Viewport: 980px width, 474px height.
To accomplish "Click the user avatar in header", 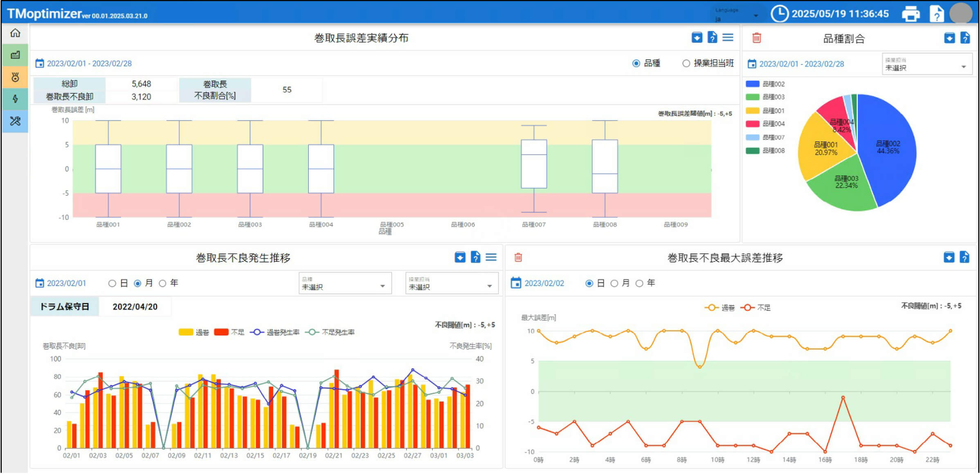I will click(960, 13).
